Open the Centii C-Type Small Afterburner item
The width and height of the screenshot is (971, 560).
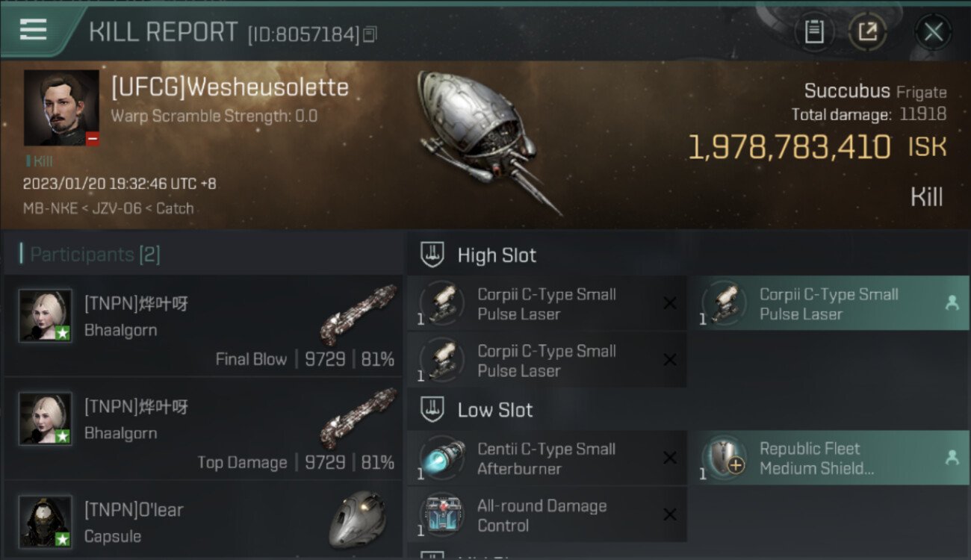click(547, 458)
